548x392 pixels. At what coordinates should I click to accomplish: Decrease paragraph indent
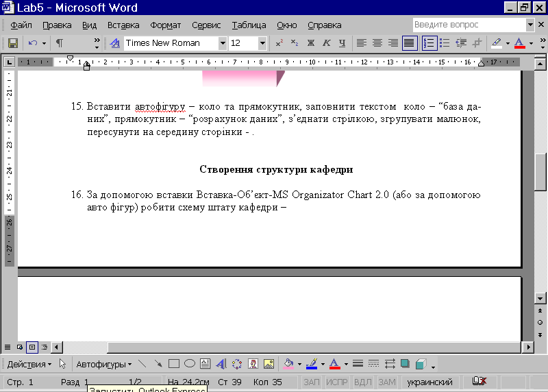(461, 43)
